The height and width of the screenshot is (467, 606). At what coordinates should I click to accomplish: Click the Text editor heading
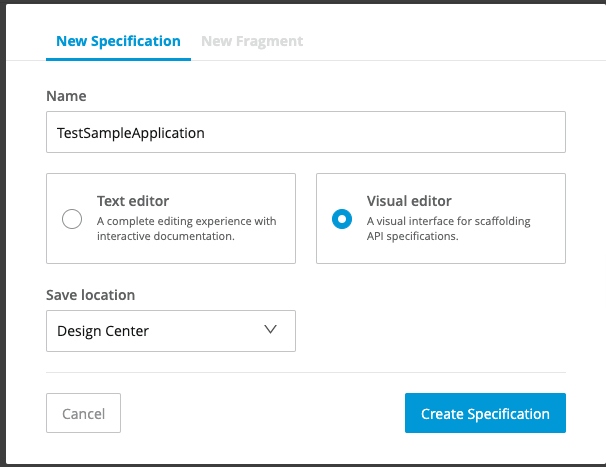click(x=133, y=201)
